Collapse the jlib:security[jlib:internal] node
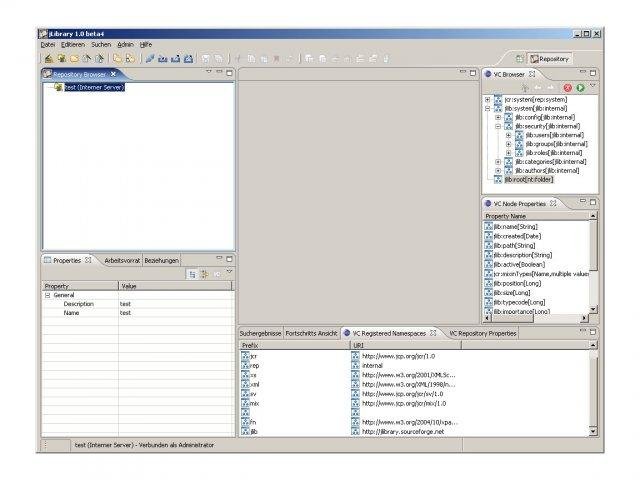 click(498, 126)
